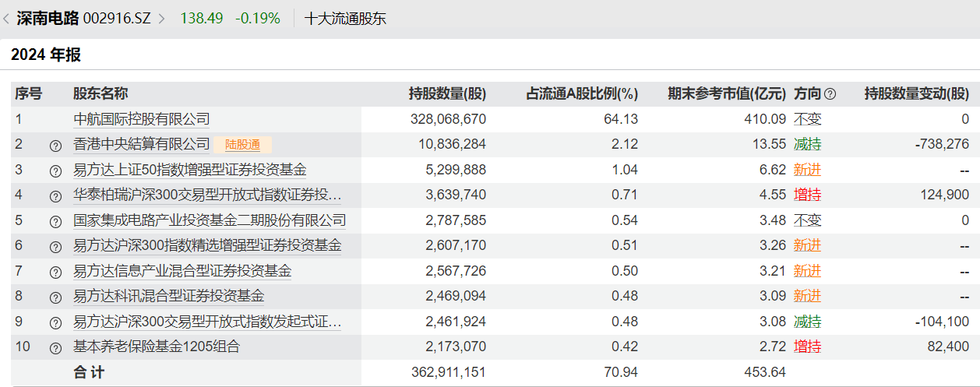Image resolution: width=980 pixels, height=387 pixels.
Task: Click the 持股数量变动(股) column header
Action: (x=917, y=94)
